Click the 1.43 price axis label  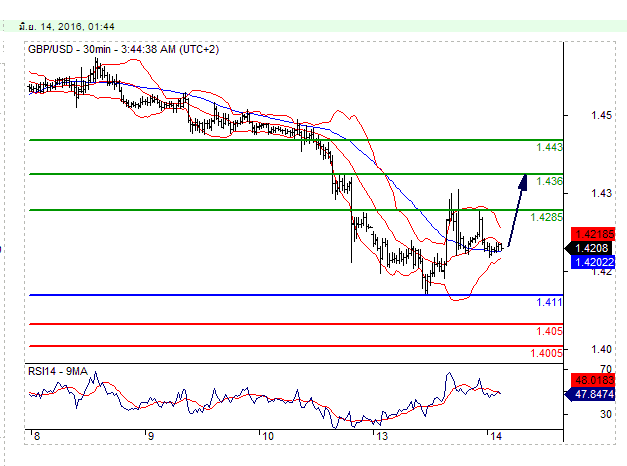tap(601, 194)
